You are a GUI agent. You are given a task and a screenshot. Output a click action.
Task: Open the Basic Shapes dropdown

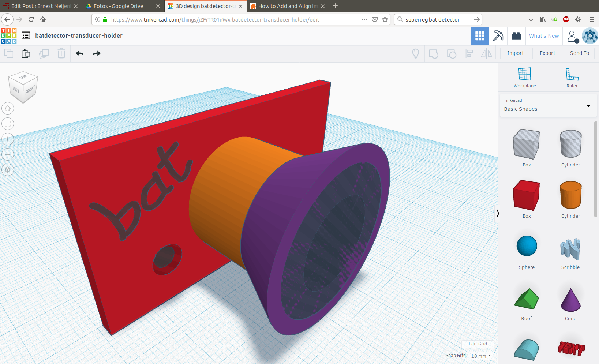tap(548, 106)
